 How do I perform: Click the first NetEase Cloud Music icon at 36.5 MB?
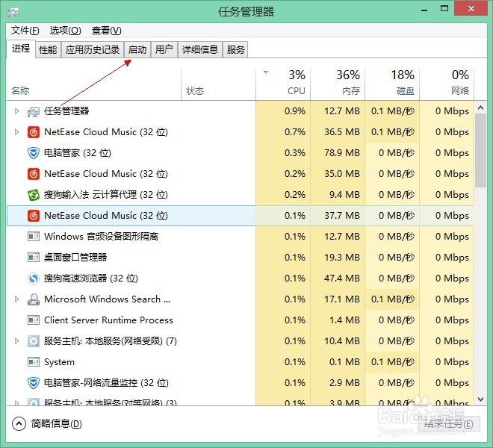(x=34, y=132)
